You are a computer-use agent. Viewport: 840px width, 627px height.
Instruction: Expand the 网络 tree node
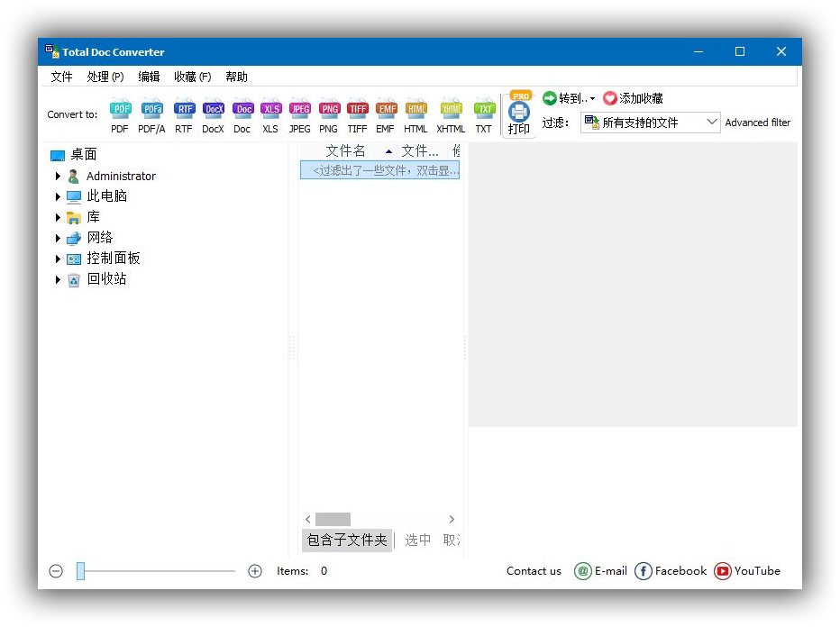[x=58, y=238]
